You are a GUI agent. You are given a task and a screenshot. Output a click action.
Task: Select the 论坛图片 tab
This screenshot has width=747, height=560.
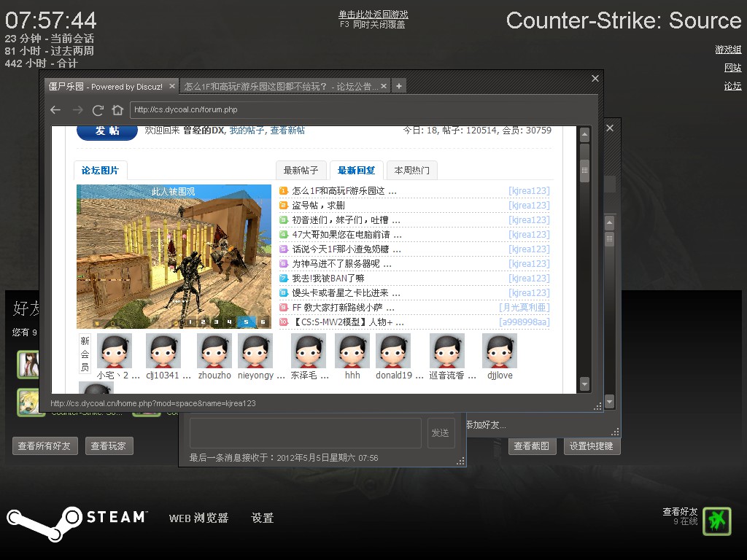click(100, 171)
